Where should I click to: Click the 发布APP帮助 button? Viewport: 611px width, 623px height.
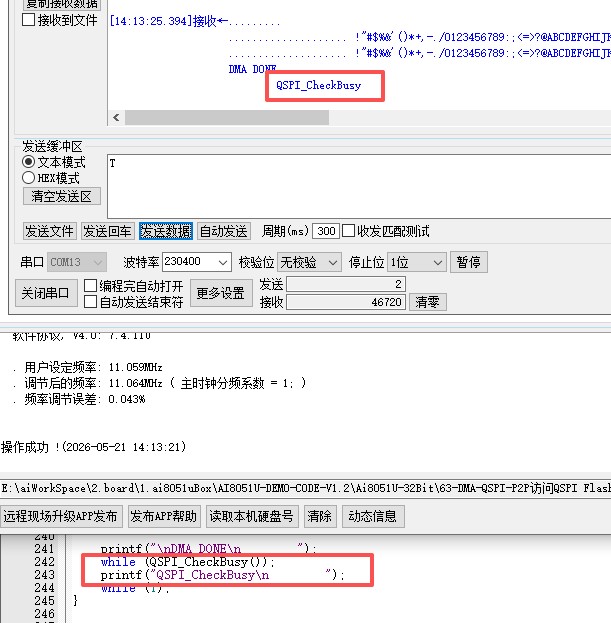point(164,516)
